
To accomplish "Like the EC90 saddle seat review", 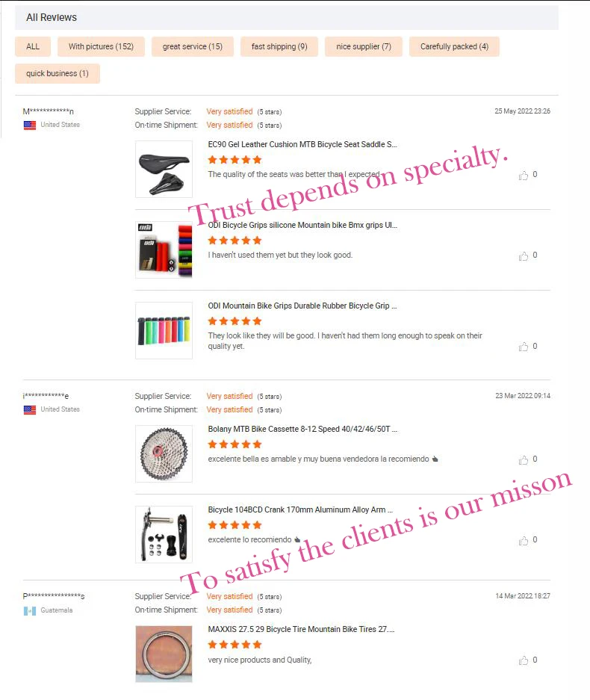I will pyautogui.click(x=523, y=176).
